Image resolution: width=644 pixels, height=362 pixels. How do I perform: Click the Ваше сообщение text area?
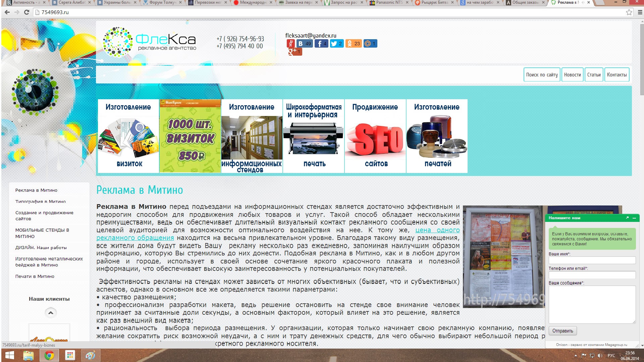point(592,304)
